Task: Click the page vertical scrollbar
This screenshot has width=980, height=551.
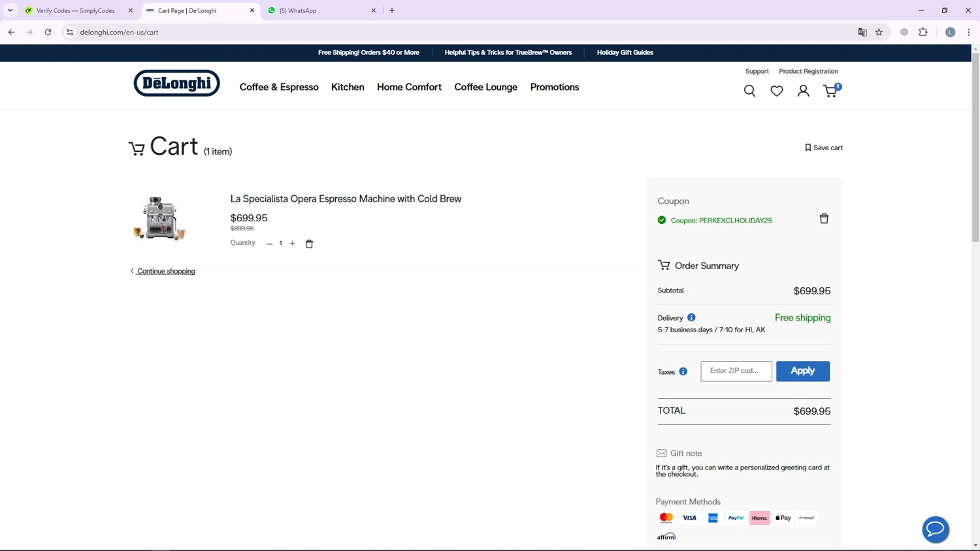Action: (x=975, y=149)
